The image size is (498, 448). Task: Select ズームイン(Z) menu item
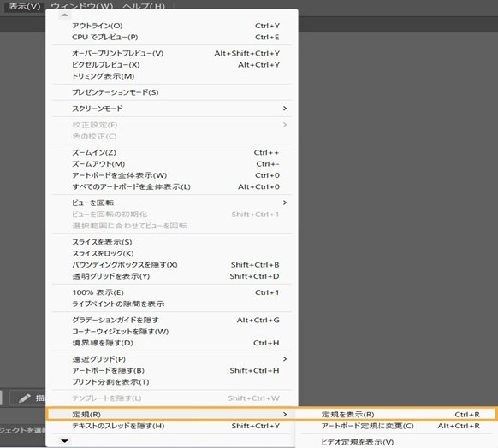(x=172, y=153)
